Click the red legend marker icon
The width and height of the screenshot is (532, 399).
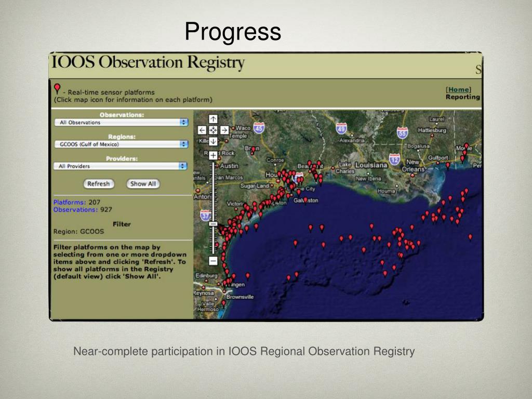point(57,89)
